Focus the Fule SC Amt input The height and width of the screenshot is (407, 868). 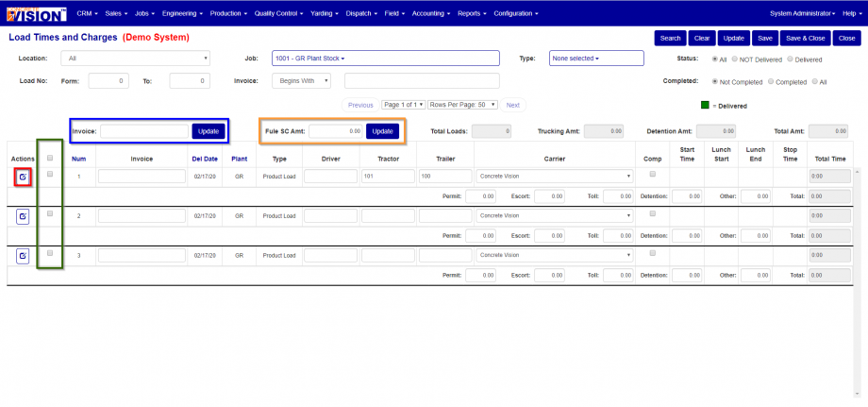pyautogui.click(x=336, y=131)
